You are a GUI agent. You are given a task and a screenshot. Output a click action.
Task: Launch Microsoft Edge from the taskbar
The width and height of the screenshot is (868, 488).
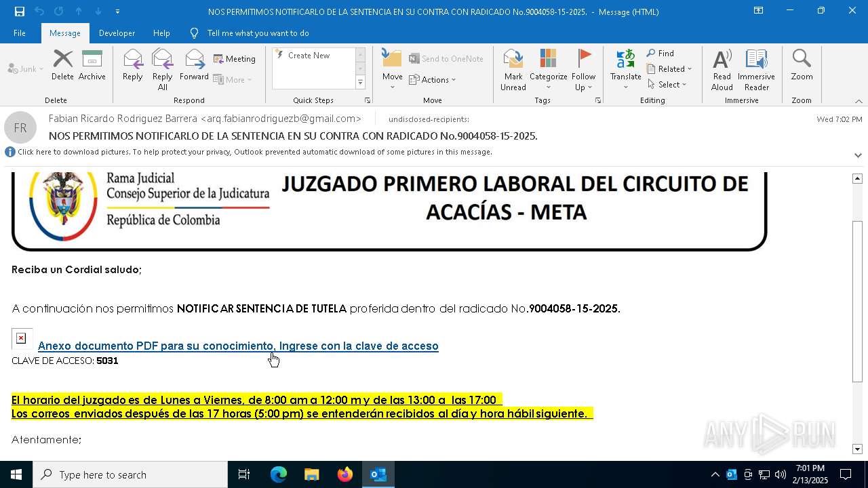pos(279,474)
